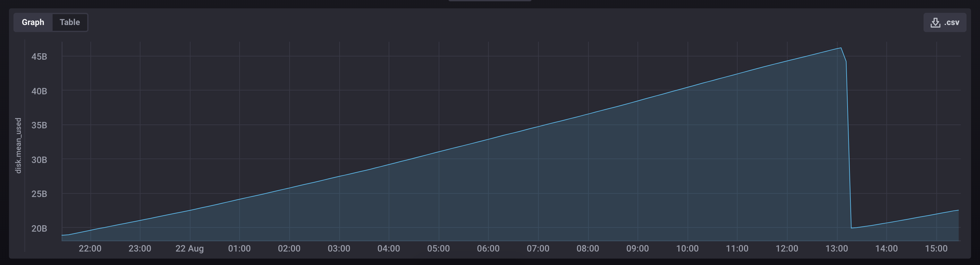The height and width of the screenshot is (265, 980).
Task: Click the 40B y-axis value
Action: coord(39,91)
